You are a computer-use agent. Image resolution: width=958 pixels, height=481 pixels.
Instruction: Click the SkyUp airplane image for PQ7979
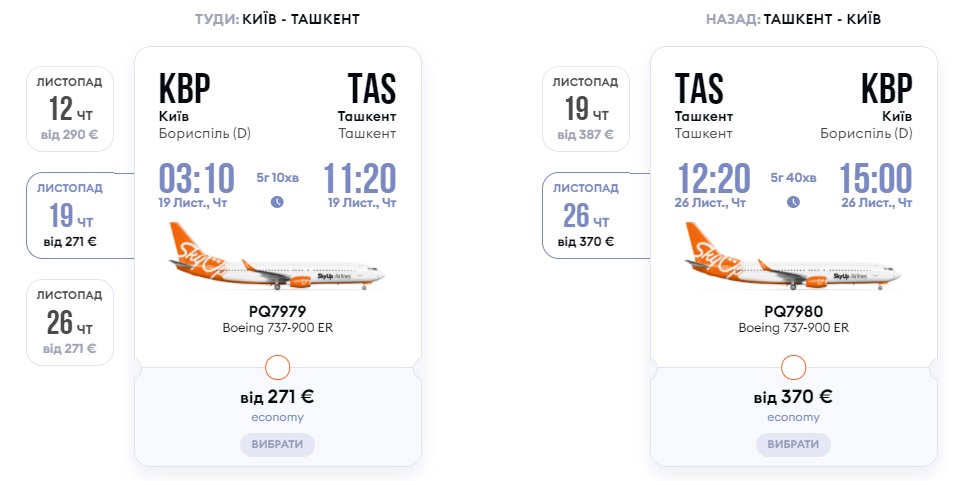tap(277, 259)
